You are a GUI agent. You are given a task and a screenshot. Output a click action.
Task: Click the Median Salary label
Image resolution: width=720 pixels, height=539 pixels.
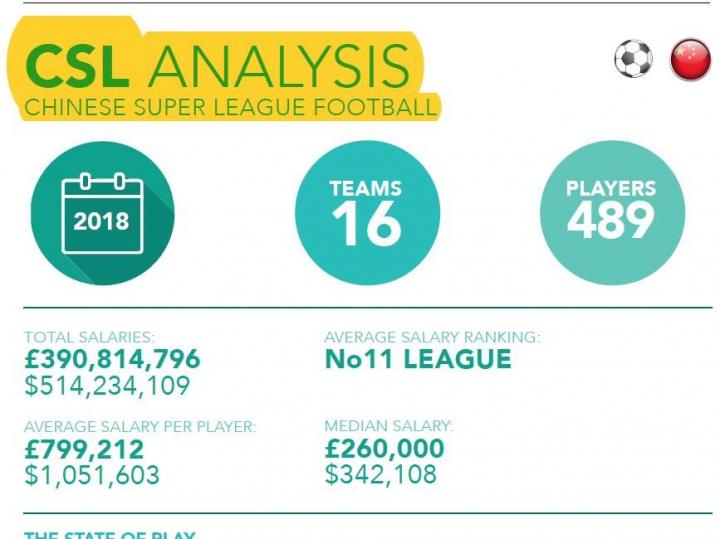(389, 426)
